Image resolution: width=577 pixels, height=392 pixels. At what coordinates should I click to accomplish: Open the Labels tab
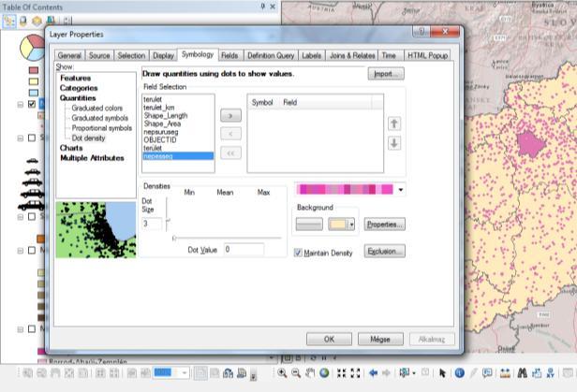(x=312, y=55)
